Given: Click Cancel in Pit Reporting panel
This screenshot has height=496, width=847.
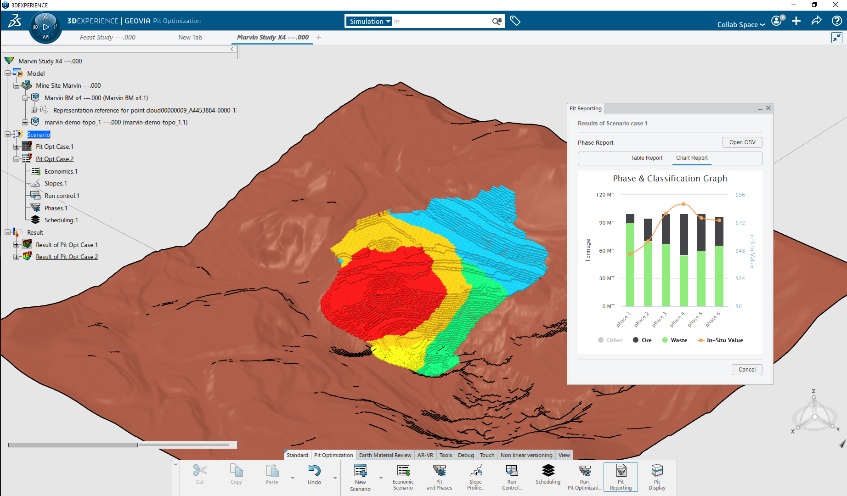Looking at the screenshot, I should pos(747,370).
